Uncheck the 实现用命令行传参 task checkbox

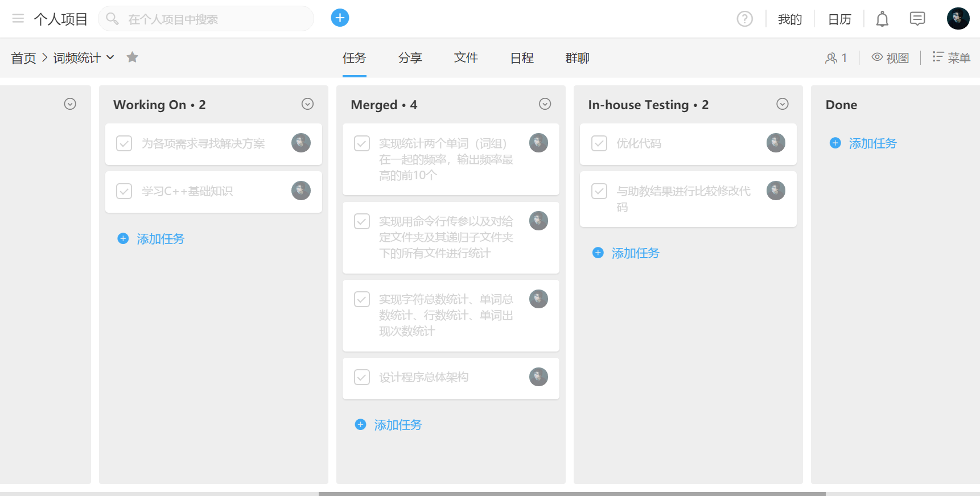[362, 221]
